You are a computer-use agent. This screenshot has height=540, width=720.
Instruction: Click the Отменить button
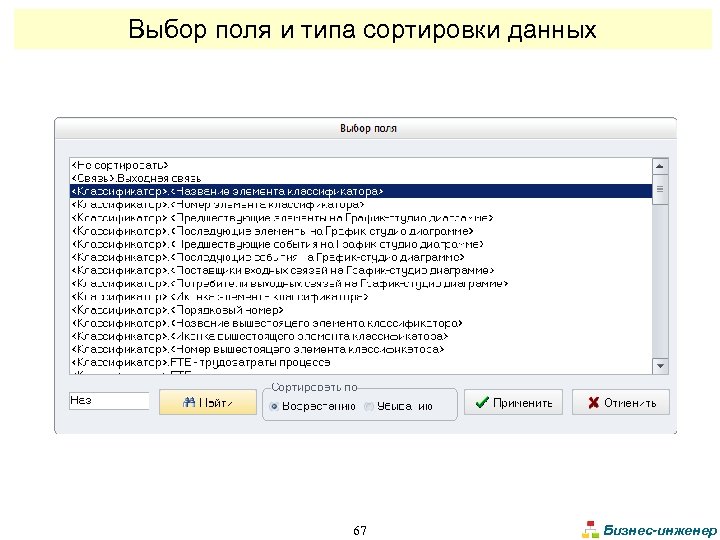(621, 402)
